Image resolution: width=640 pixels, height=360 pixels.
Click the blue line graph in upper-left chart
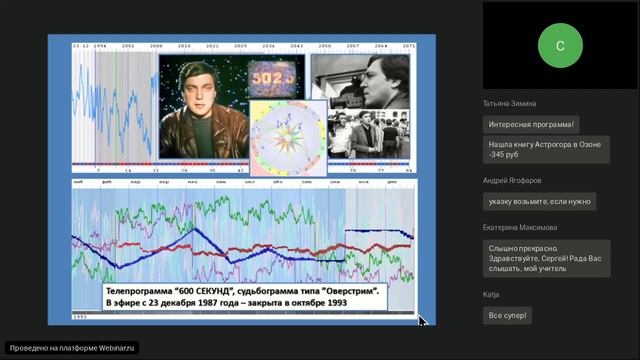115,109
